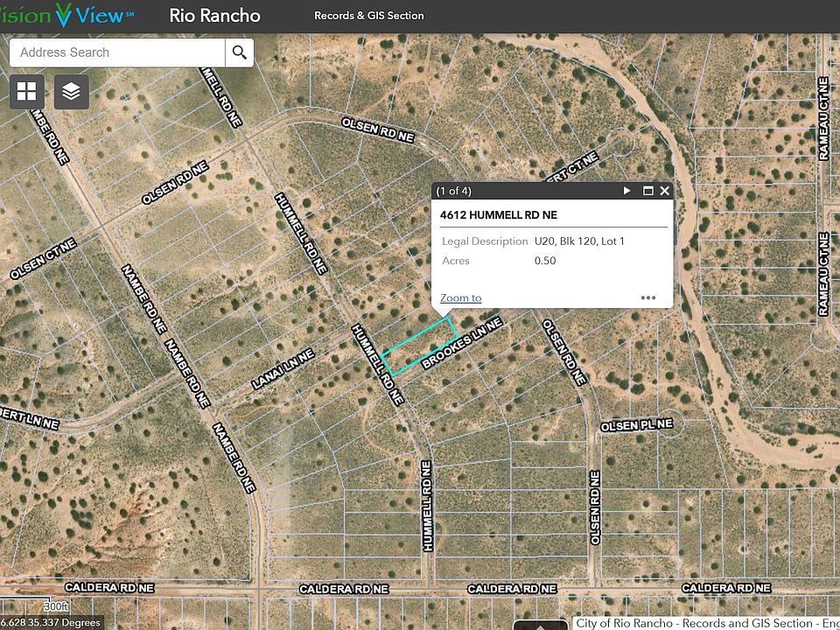Close the 4612 Hummell Rd popup
This screenshot has height=630, width=840.
point(665,191)
